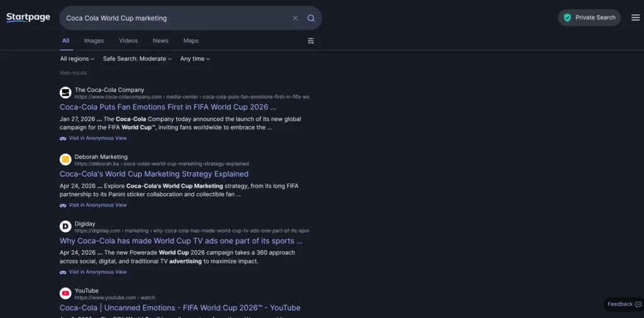Open Why Coca-Cola has made World Cup TV ads result
The image size is (644, 318).
pyautogui.click(x=181, y=241)
